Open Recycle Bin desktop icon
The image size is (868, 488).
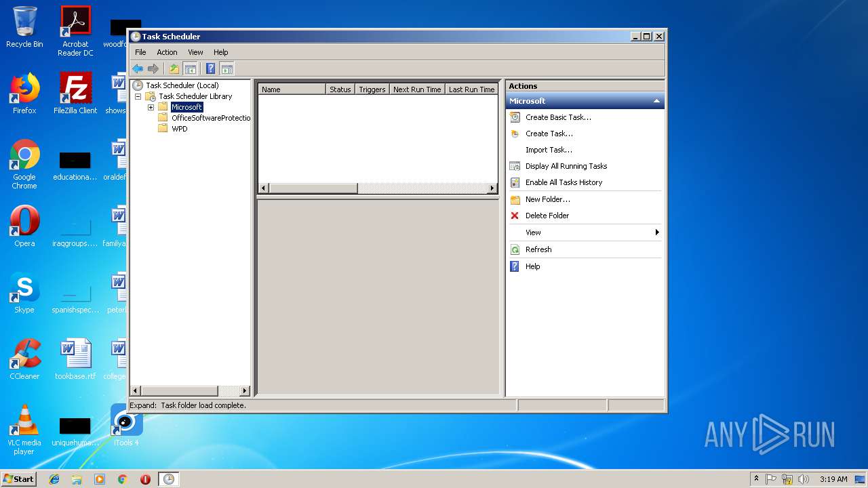(24, 27)
